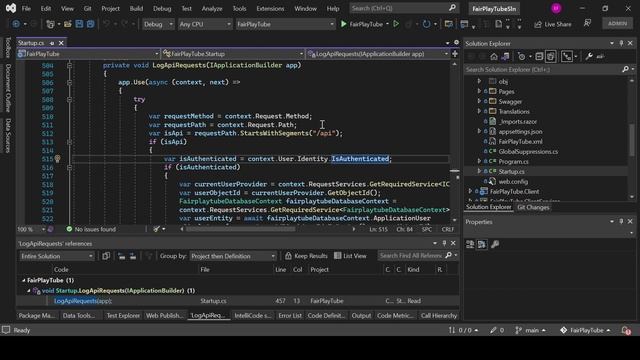The width and height of the screenshot is (640, 360).
Task: Pin the Startup.cs tab
Action: click(x=52, y=43)
